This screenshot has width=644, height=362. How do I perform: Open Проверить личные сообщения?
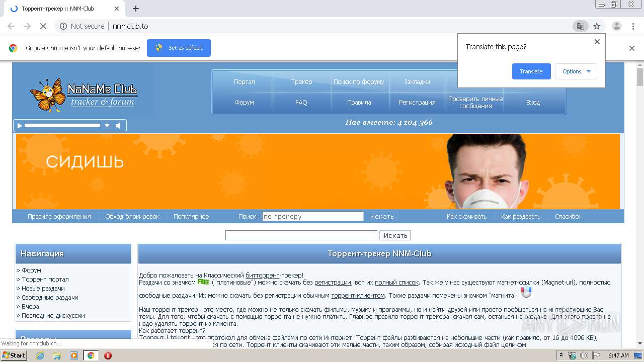point(475,103)
